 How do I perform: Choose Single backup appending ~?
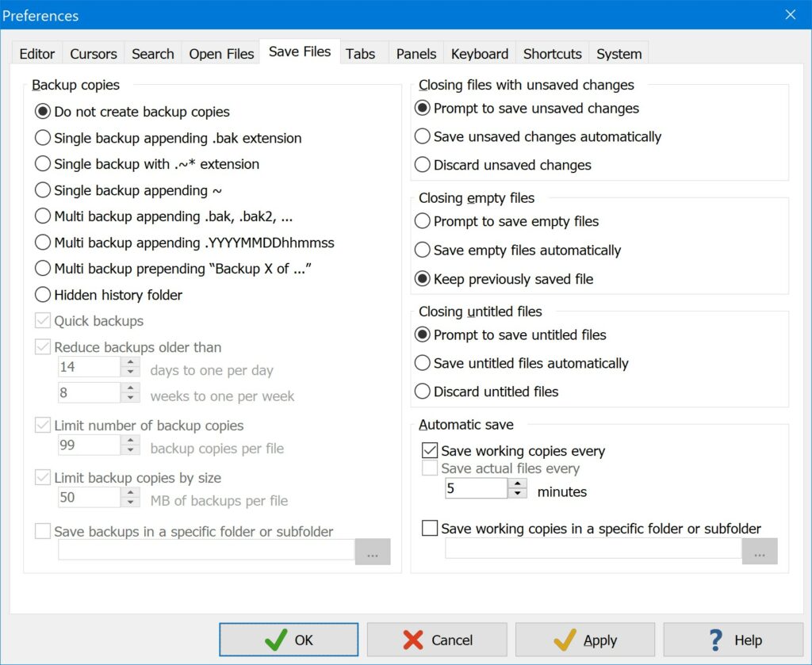click(x=128, y=190)
